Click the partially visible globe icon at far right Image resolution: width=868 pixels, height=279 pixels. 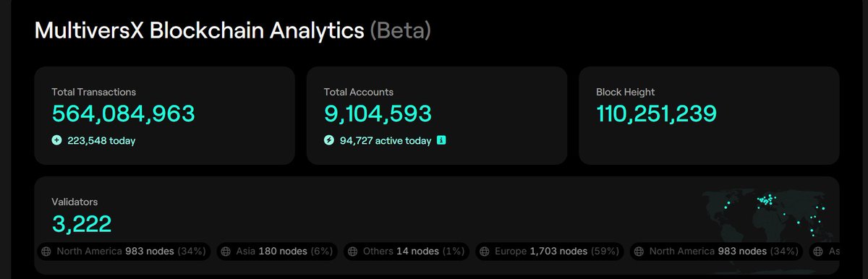point(818,252)
